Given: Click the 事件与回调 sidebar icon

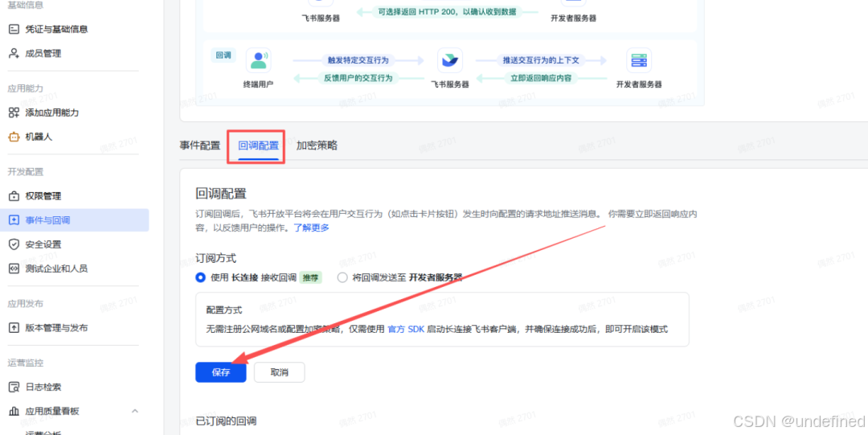Looking at the screenshot, I should (14, 220).
